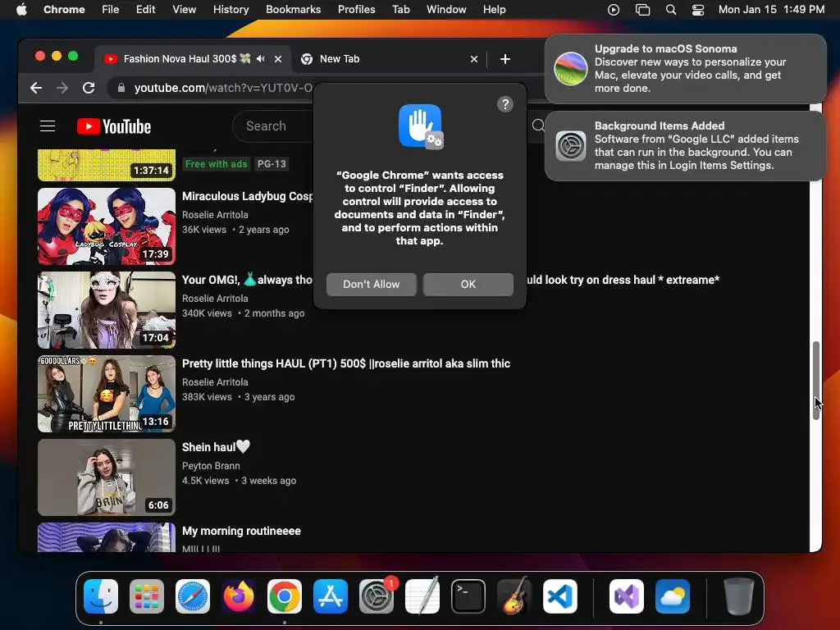This screenshot has width=840, height=630.
Task: Open a new tab with plus button
Action: pyautogui.click(x=505, y=59)
